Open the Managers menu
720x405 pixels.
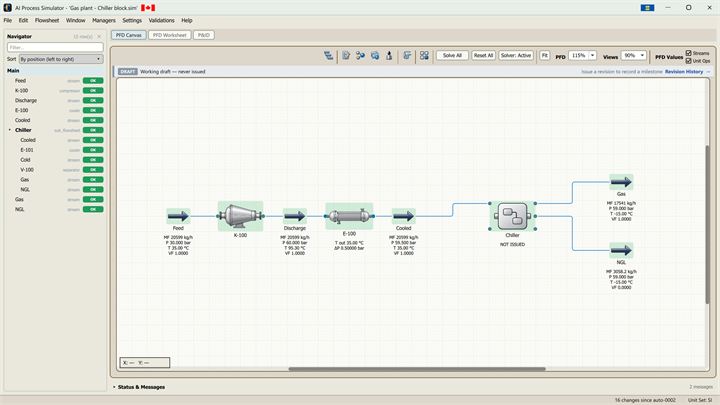click(104, 21)
